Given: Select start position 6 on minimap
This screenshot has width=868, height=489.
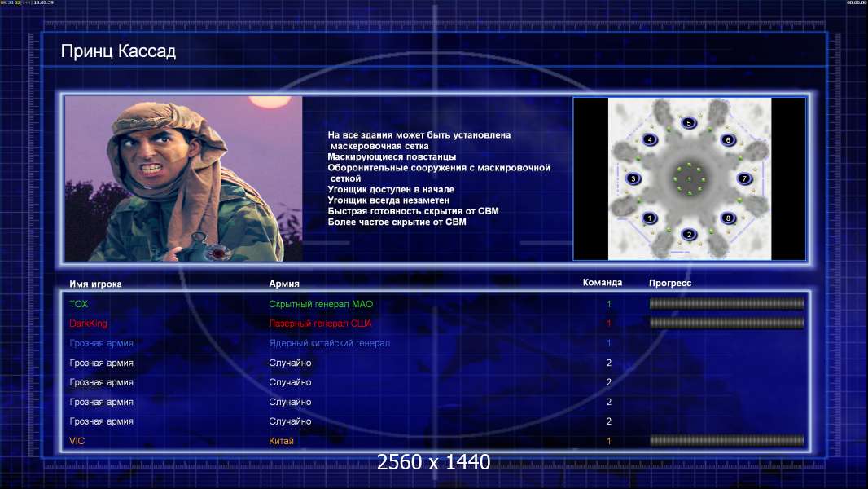Looking at the screenshot, I should [728, 139].
